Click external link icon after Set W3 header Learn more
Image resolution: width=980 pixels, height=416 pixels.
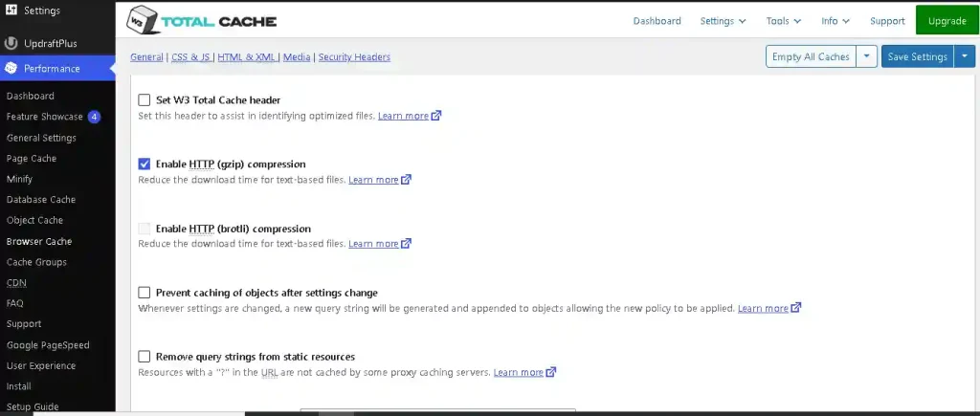pos(436,116)
